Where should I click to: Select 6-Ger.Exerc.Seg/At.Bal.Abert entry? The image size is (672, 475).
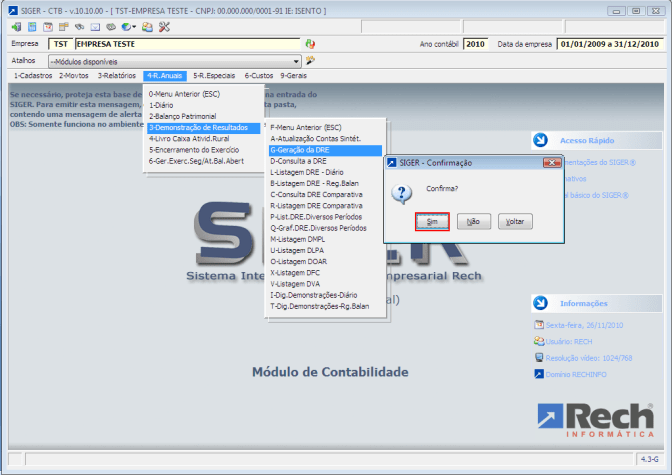pyautogui.click(x=204, y=161)
